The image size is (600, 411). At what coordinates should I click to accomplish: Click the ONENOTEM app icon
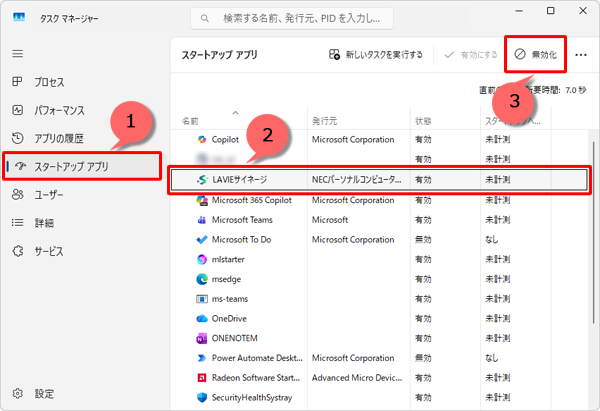(202, 338)
